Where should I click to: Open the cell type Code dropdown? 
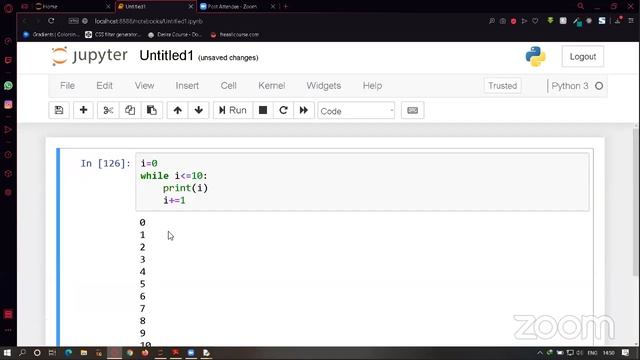coord(356,111)
